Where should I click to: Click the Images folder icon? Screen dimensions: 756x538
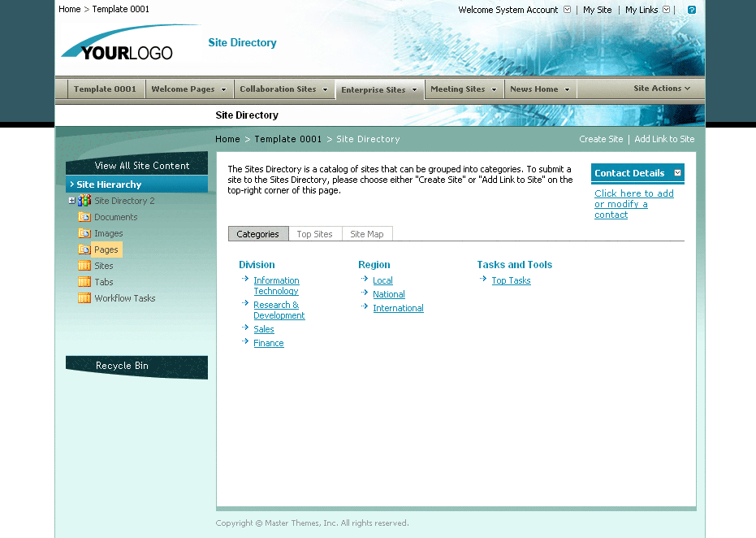(84, 233)
